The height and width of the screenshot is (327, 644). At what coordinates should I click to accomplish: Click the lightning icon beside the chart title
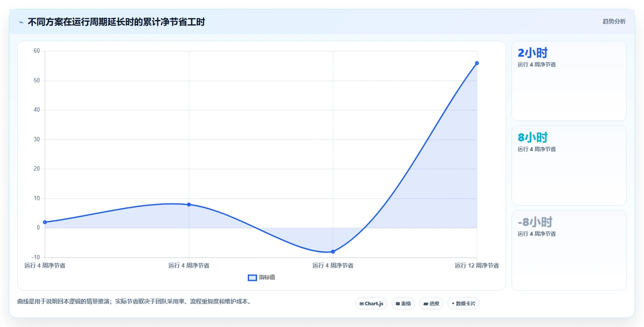pyautogui.click(x=21, y=22)
